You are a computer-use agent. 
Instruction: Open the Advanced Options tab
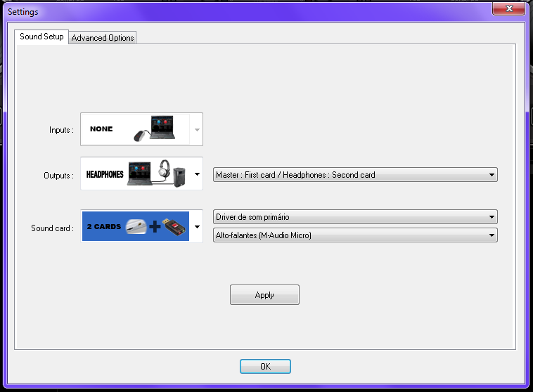(103, 38)
